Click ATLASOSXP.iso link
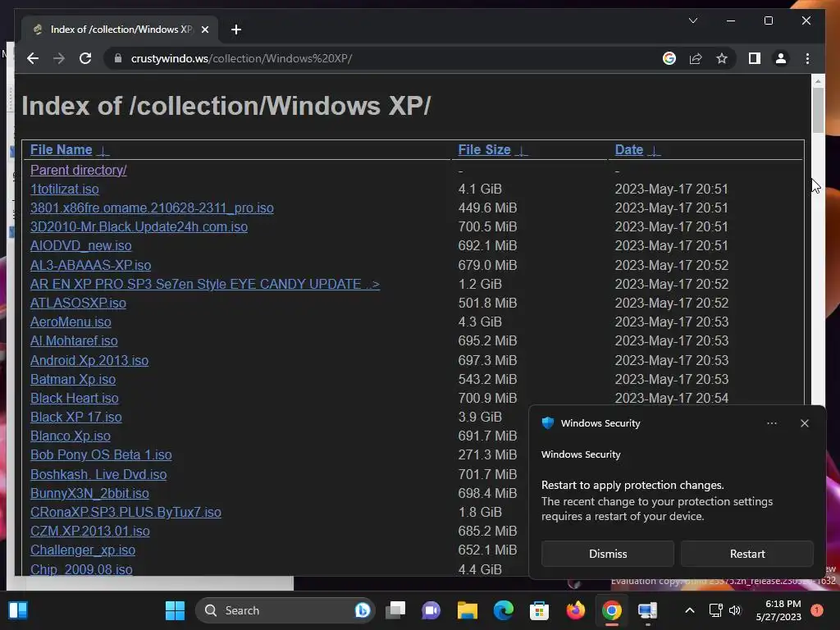The width and height of the screenshot is (840, 630). tap(78, 304)
